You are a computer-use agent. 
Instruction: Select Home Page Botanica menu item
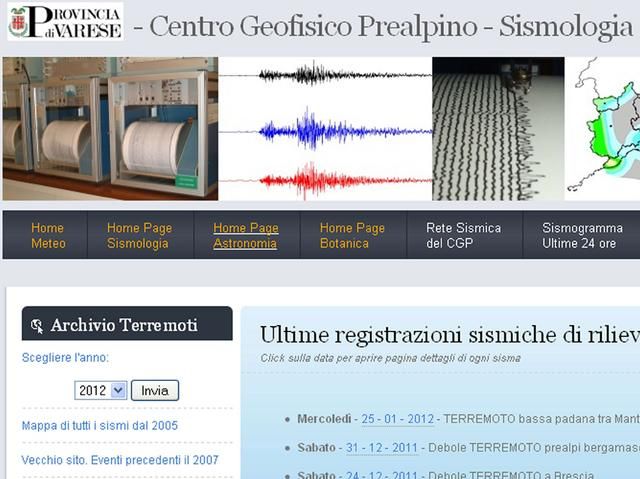(x=352, y=235)
